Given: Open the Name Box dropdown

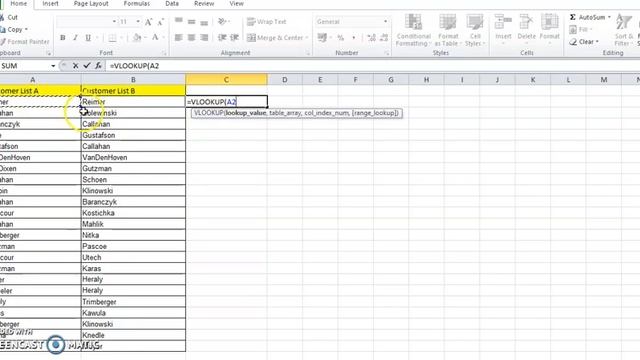Looking at the screenshot, I should click(53, 66).
